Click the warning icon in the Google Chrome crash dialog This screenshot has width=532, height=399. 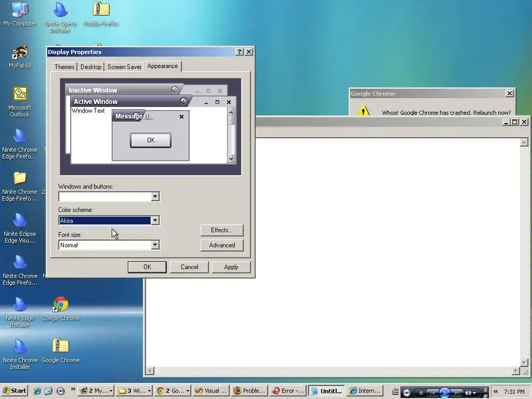coord(363,111)
